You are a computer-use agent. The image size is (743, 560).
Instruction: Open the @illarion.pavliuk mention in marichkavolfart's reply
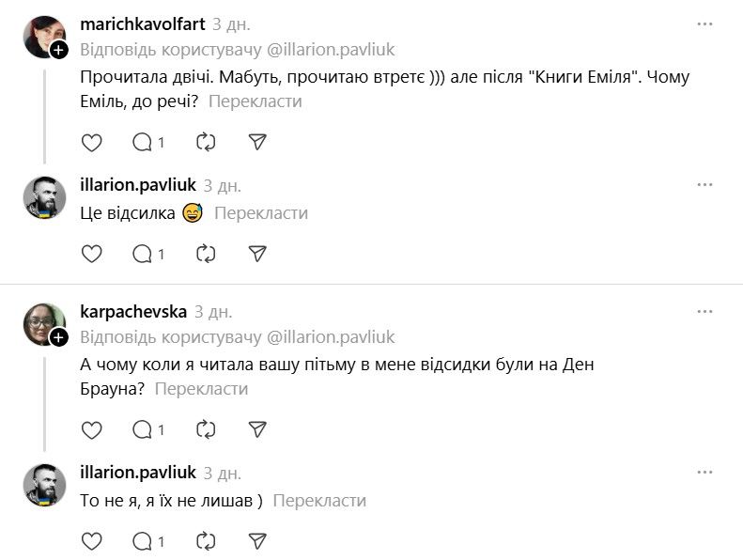pos(332,49)
